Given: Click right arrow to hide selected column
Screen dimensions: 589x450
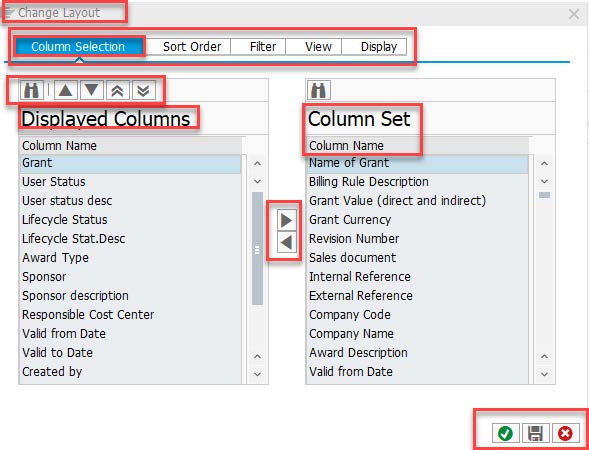Looking at the screenshot, I should click(x=287, y=220).
